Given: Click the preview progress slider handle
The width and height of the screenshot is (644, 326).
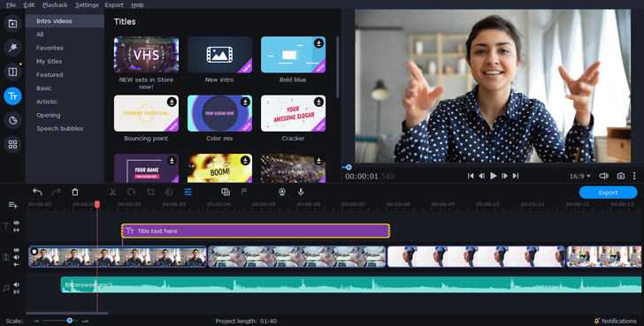Looking at the screenshot, I should (349, 167).
